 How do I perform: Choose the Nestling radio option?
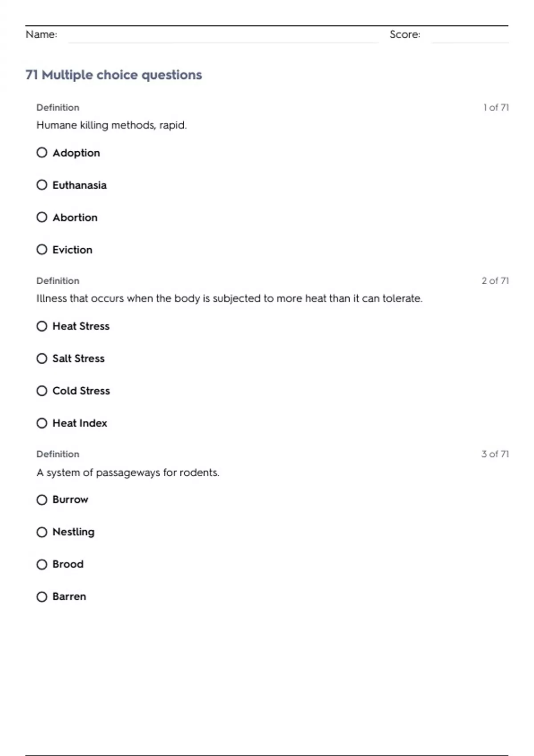point(42,532)
